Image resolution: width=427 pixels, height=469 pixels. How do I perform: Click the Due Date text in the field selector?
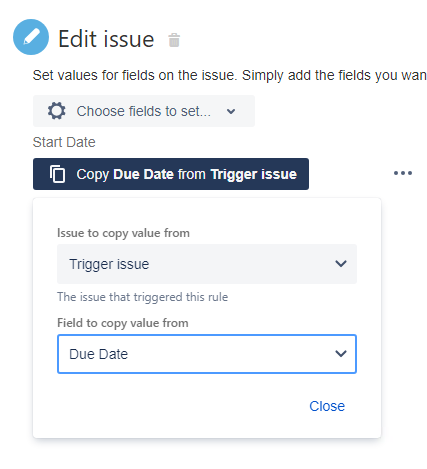[x=98, y=354]
